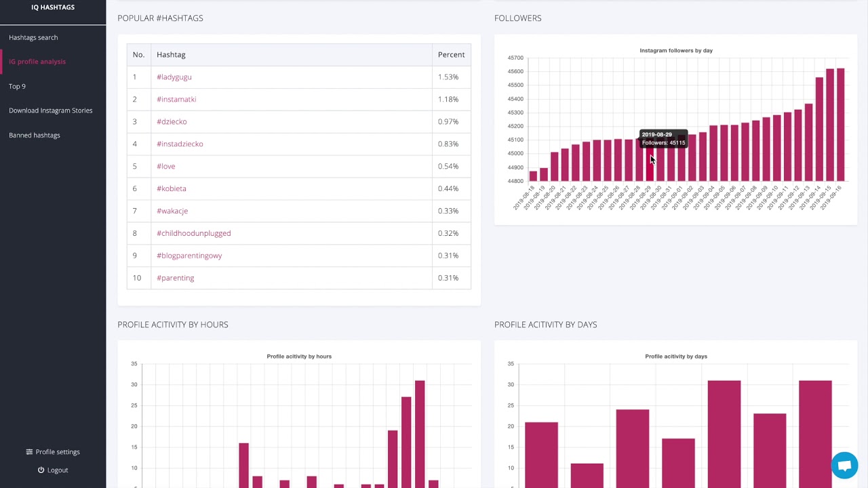Click the 'No.' column header
Image resolution: width=868 pixels, height=488 pixels.
click(x=138, y=55)
